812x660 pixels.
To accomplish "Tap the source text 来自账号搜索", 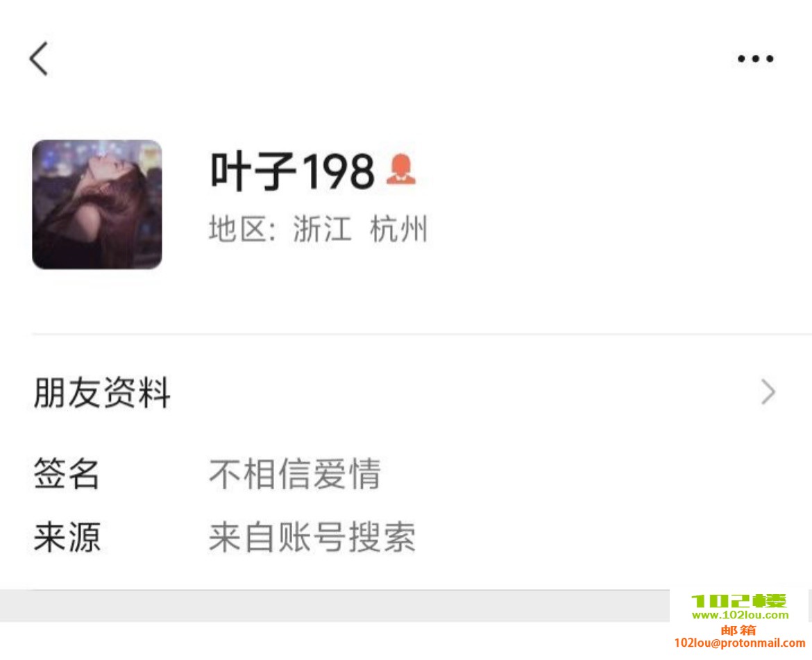I will point(312,536).
